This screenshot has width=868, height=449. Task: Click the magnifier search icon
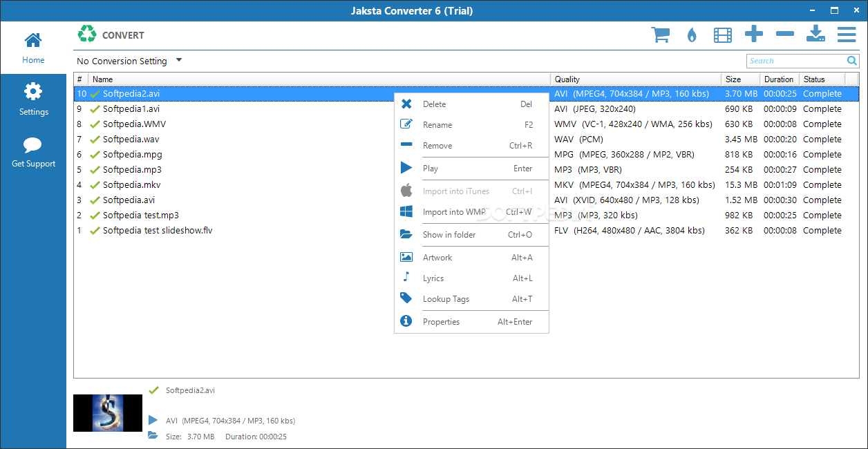[x=852, y=61]
